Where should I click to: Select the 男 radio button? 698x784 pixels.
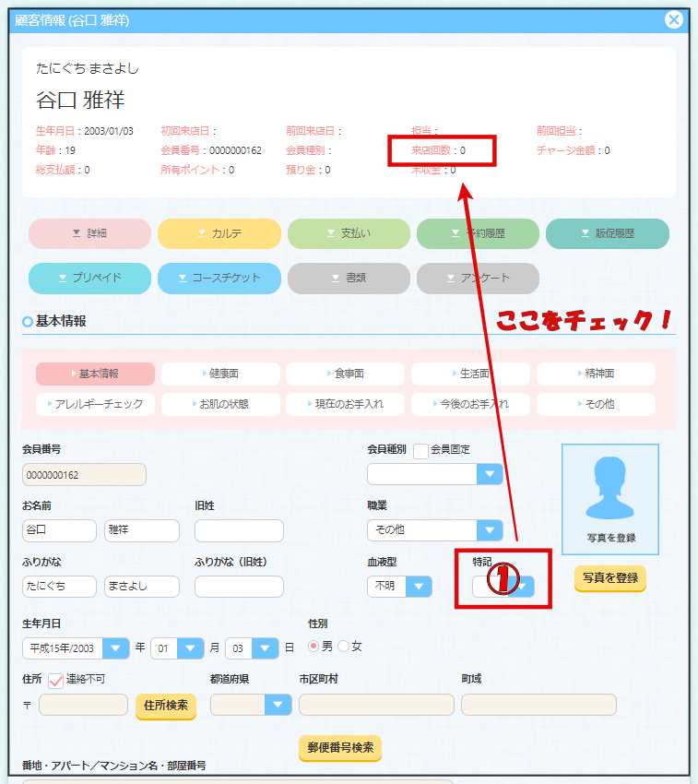point(314,647)
